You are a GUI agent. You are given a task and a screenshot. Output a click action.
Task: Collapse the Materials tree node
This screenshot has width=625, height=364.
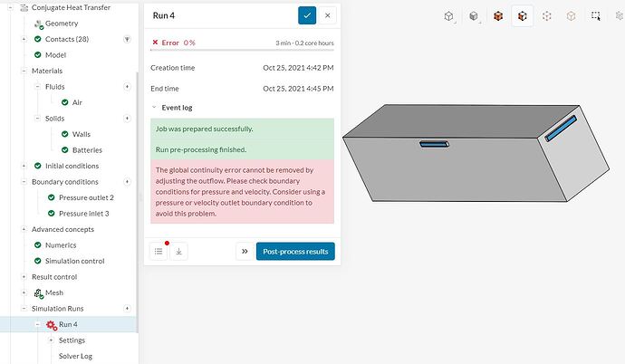[24, 71]
